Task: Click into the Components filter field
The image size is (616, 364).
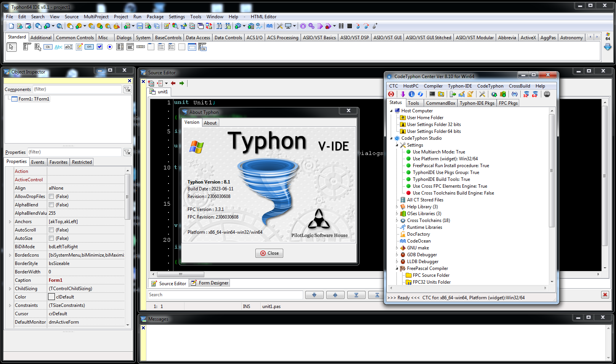Action: 77,89
